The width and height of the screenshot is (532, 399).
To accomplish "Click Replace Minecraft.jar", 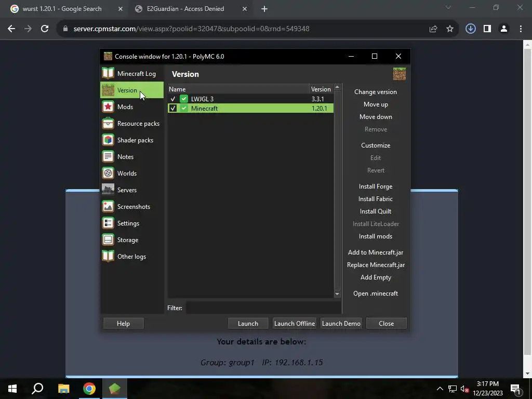I will click(376, 265).
